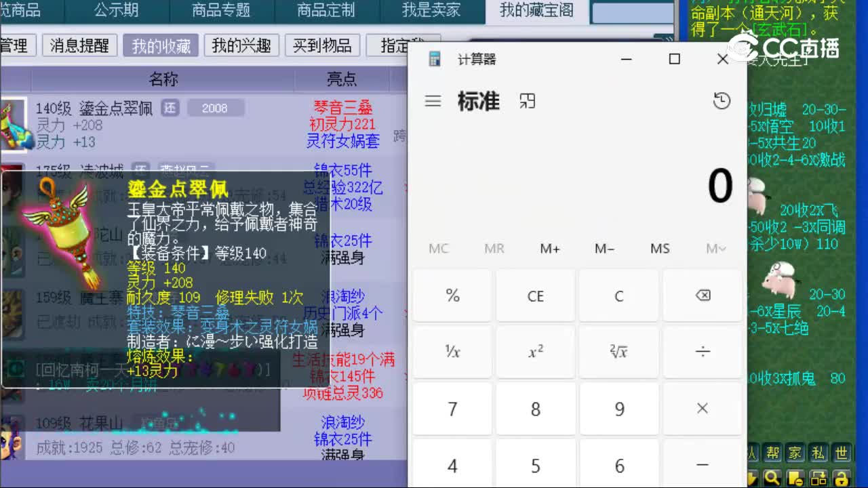Click the 109级 花果山 character avatar
The height and width of the screenshot is (488, 868).
coord(12,438)
